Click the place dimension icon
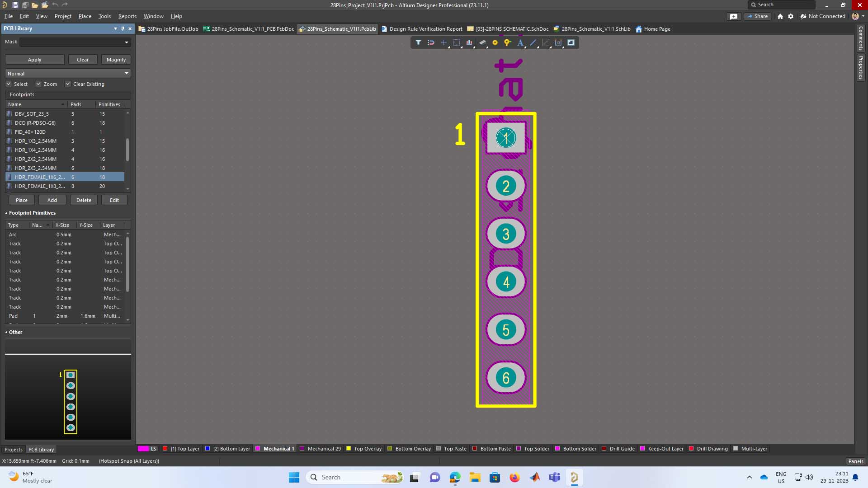Image resolution: width=868 pixels, height=488 pixels. point(558,42)
